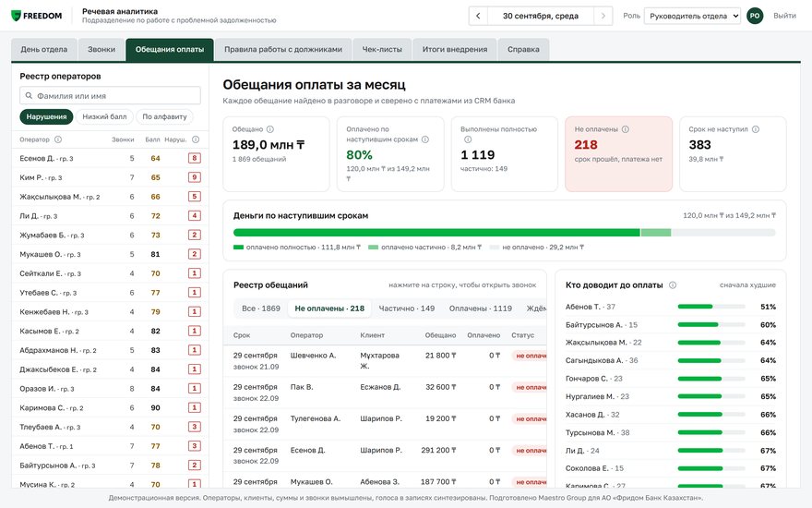Screen dimensions: 812x508
Task: Click the Обещано column header in registry
Action: [440, 335]
